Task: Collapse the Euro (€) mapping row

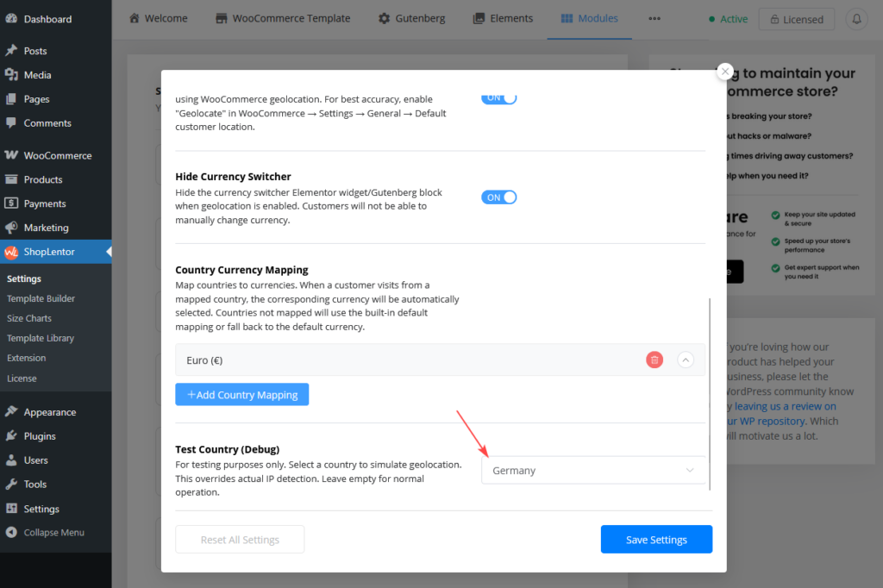Action: tap(686, 360)
